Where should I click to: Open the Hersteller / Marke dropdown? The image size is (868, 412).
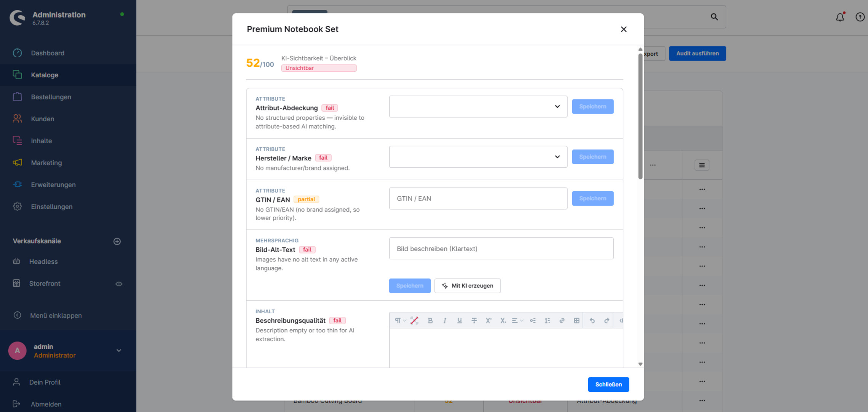point(478,157)
